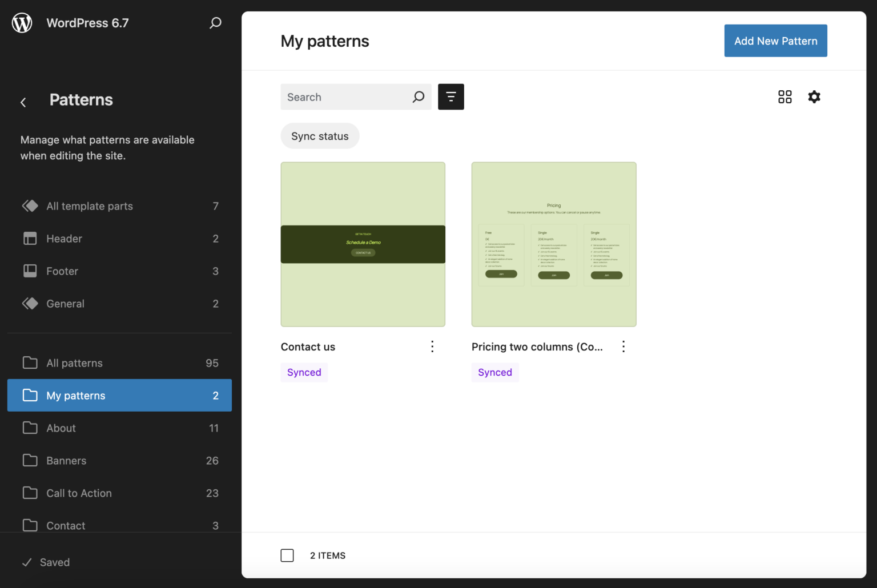The width and height of the screenshot is (877, 588).
Task: Open the Footer template parts icon
Action: (x=30, y=271)
